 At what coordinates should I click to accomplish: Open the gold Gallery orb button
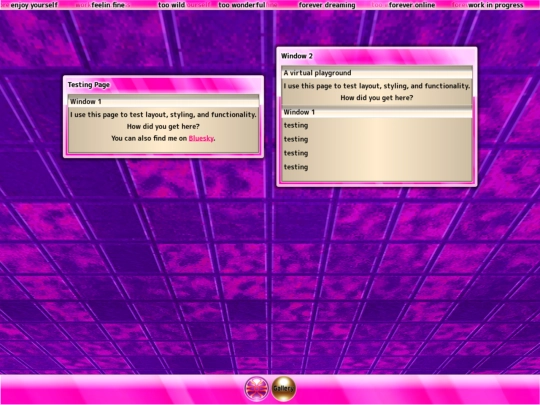(283, 389)
